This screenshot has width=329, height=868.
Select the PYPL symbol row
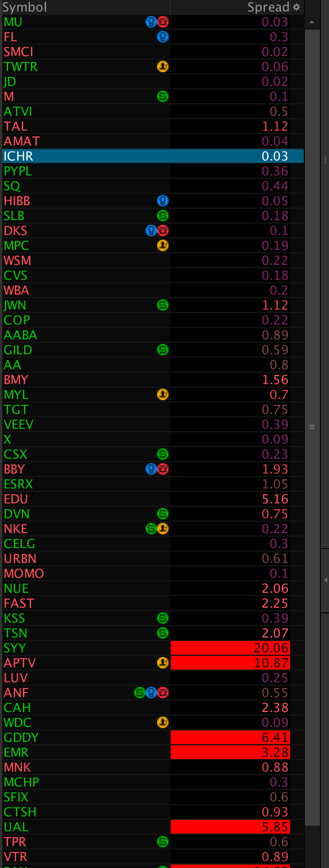(x=152, y=171)
